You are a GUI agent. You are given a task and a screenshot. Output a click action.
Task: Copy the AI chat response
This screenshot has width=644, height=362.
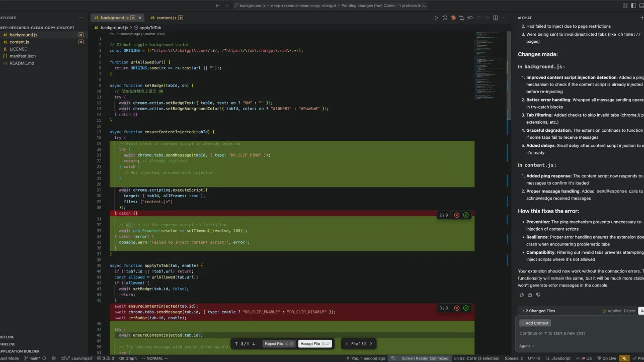tap(522, 295)
